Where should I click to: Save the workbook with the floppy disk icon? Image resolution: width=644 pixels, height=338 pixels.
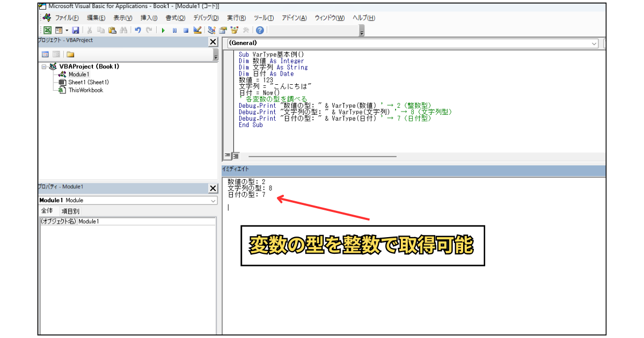(x=75, y=31)
